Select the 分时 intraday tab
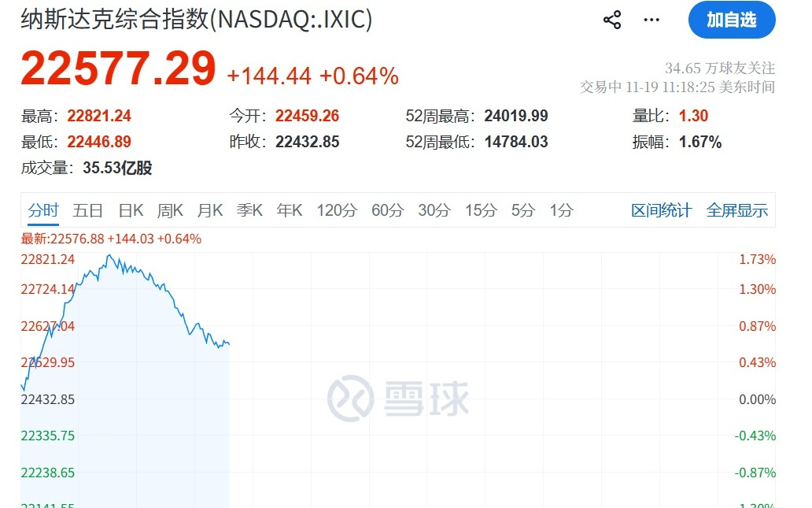The height and width of the screenshot is (508, 812). click(x=43, y=210)
